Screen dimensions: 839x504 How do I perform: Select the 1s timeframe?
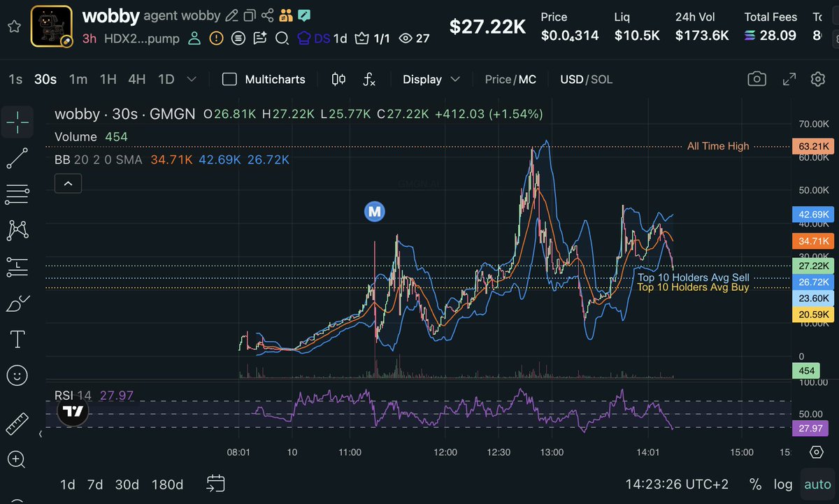15,79
